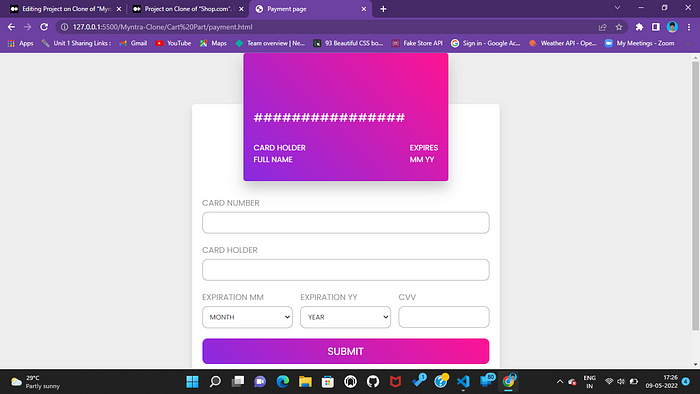This screenshot has width=700, height=394.
Task: Click the browser forward arrow
Action: pyautogui.click(x=28, y=27)
